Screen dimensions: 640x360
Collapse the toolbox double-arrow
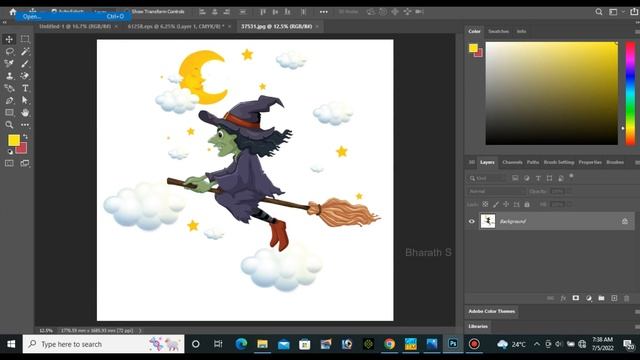pyautogui.click(x=4, y=22)
